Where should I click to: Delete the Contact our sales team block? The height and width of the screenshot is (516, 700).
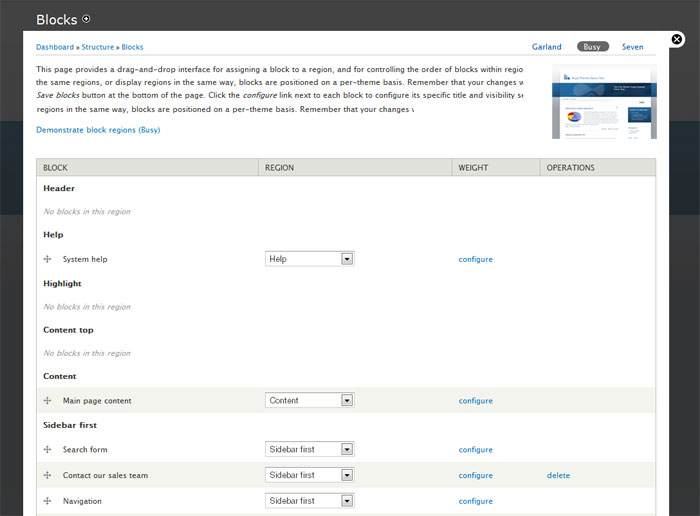tap(558, 475)
